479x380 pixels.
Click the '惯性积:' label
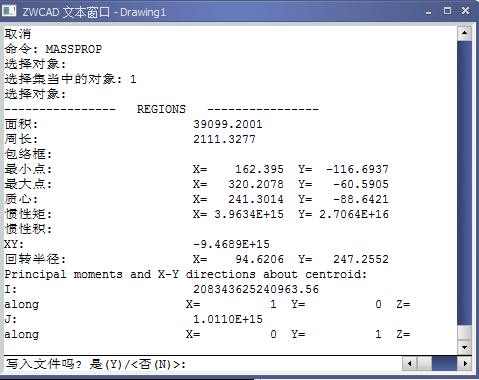tap(28, 229)
